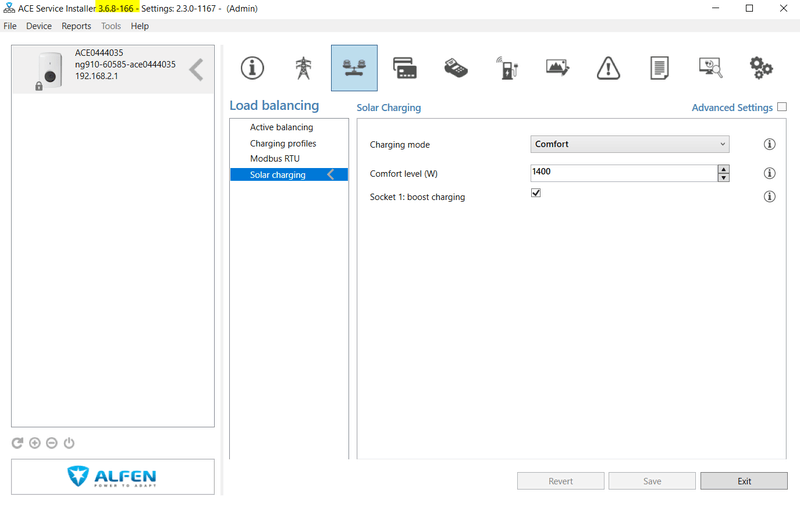Viewport: 800px width, 507px height.
Task: Open the document logs tab icon
Action: 659,68
